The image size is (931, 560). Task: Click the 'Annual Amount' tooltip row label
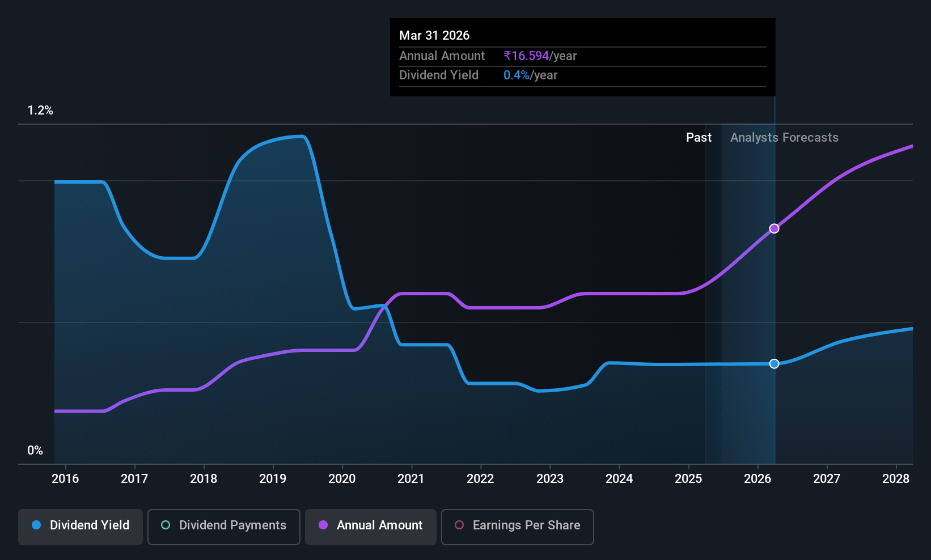(x=442, y=56)
